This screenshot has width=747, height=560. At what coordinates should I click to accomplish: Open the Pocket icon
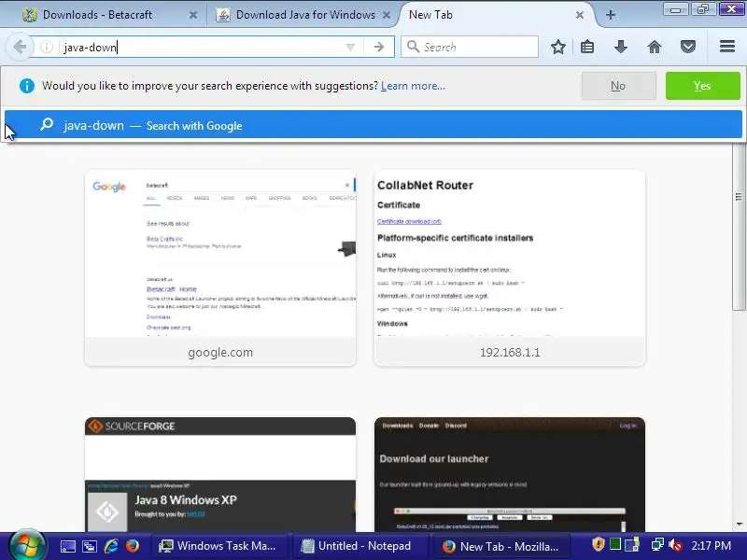687,47
